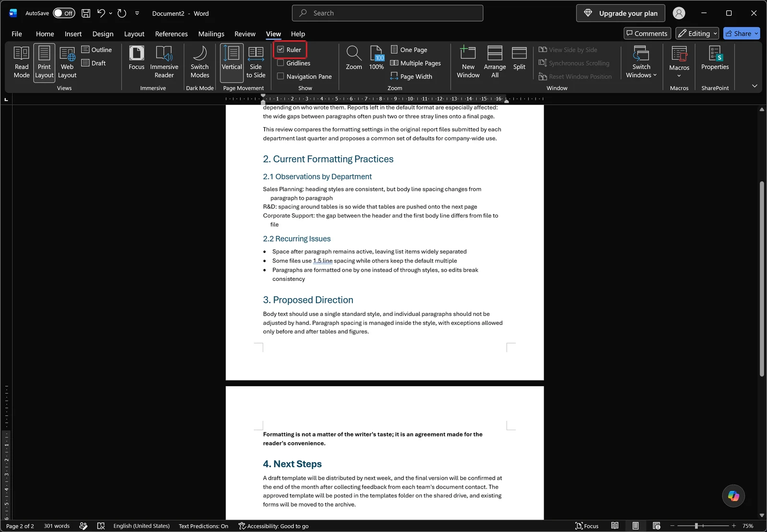Enter Focus mode from the ribbon
Viewport: 767px width, 532px height.
tap(137, 58)
